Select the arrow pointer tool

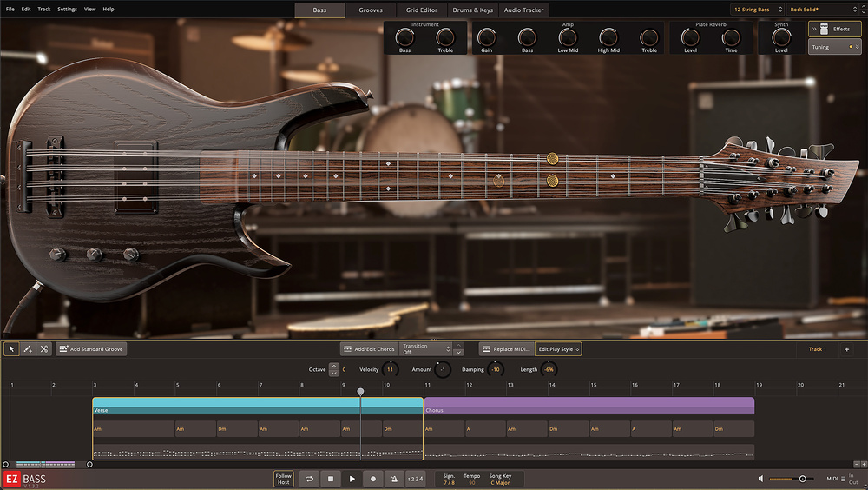(11, 348)
